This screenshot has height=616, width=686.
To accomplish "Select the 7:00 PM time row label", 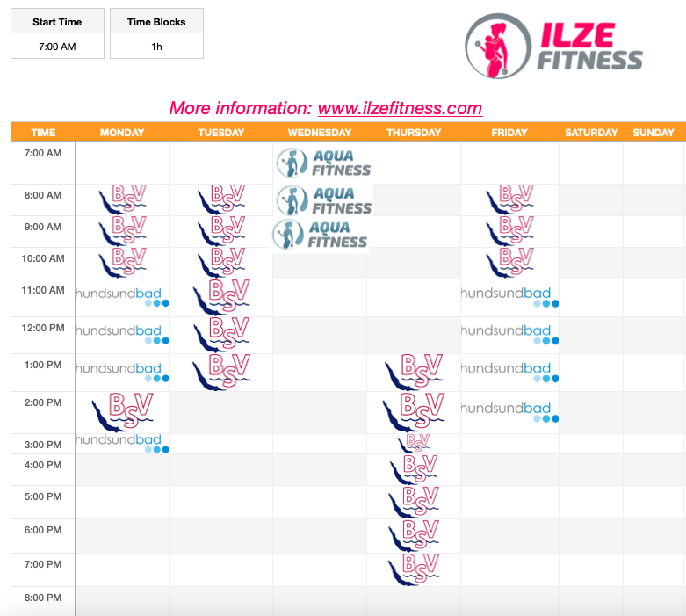I will click(43, 564).
